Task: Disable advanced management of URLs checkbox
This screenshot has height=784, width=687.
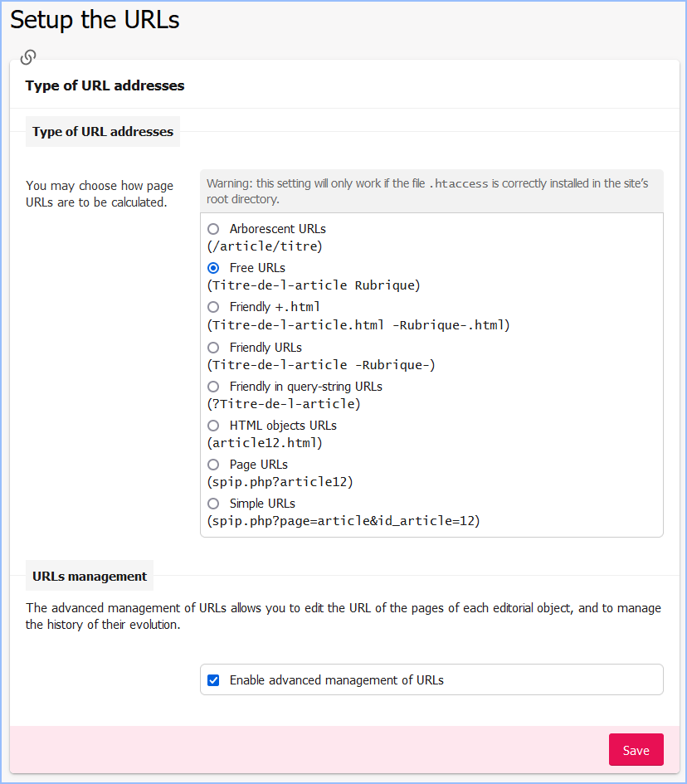Action: click(213, 680)
